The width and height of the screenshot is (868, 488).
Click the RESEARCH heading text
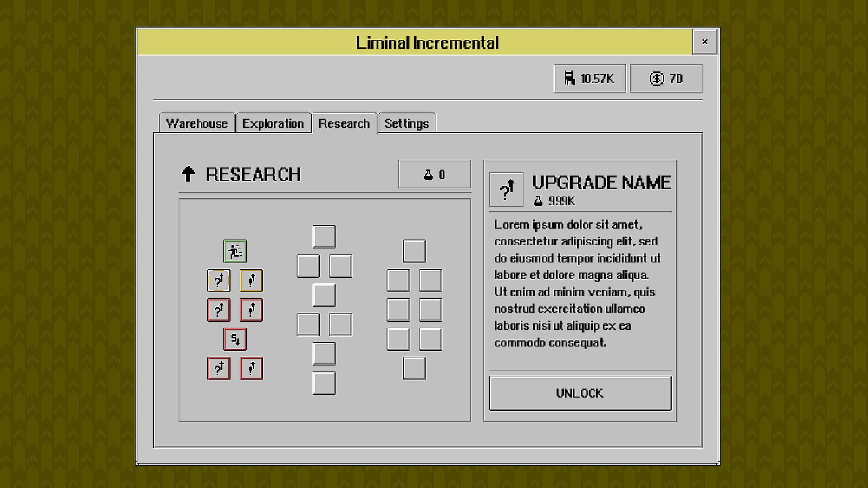pos(253,174)
